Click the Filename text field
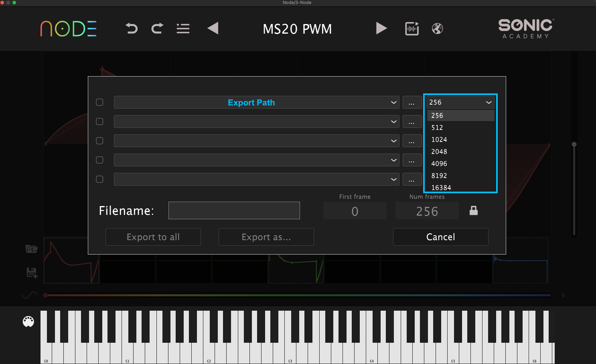 [234, 210]
